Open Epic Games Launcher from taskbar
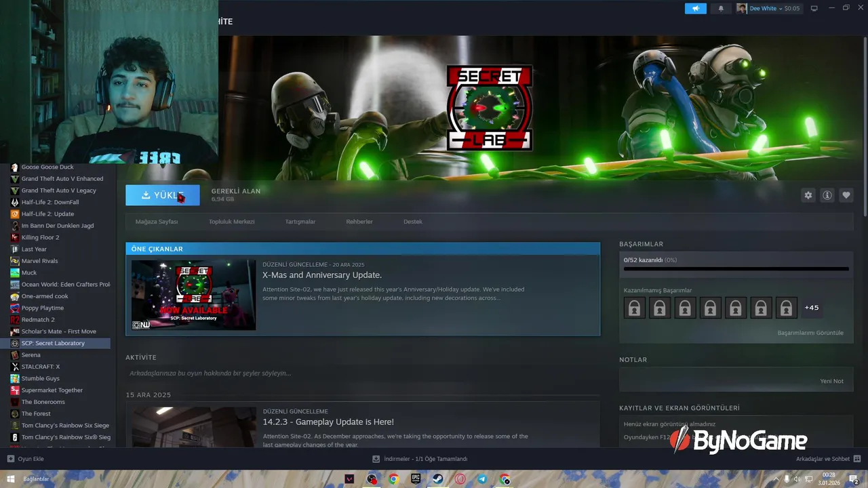Image resolution: width=868 pixels, height=488 pixels. (416, 479)
